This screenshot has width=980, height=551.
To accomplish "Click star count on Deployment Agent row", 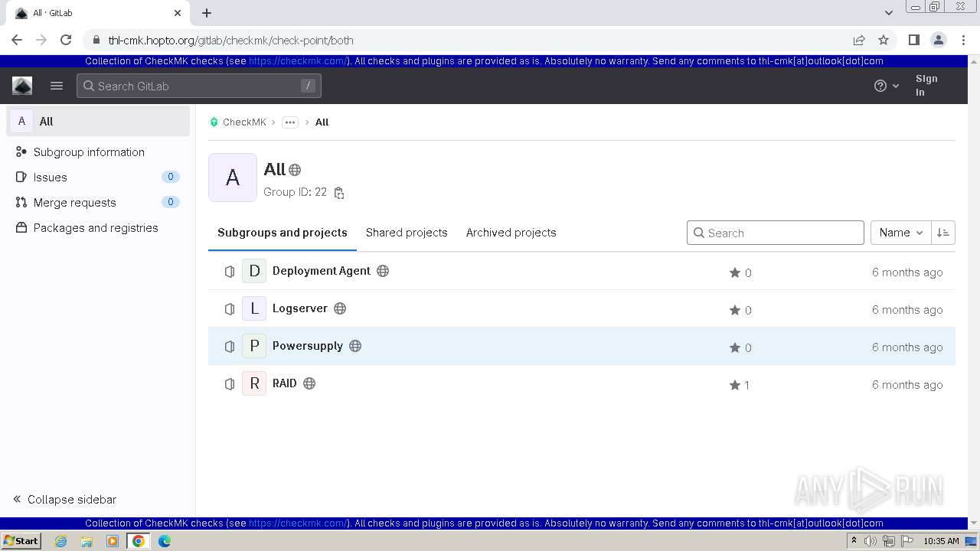I will (x=740, y=272).
